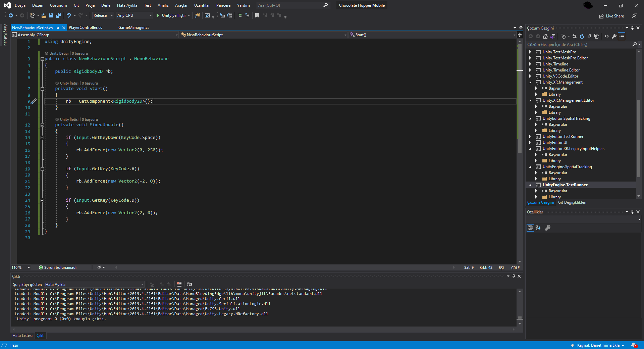Open the Release configuration dropdown
This screenshot has height=349, width=644.
(x=103, y=15)
